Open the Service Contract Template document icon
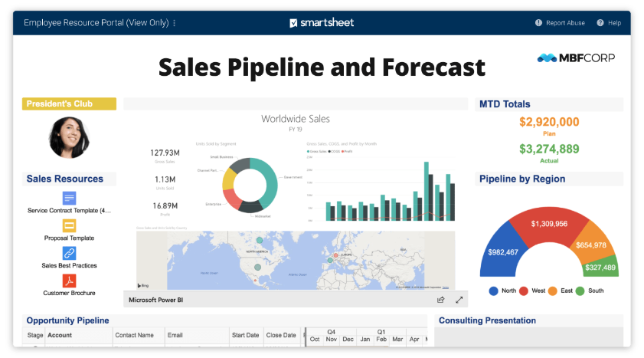644x358 pixels. pyautogui.click(x=69, y=198)
